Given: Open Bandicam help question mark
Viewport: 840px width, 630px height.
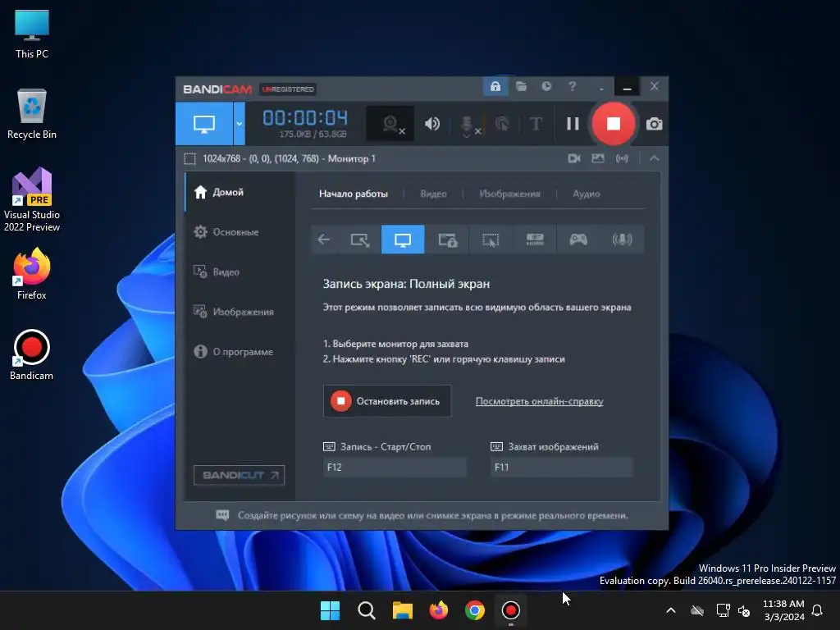Looking at the screenshot, I should click(x=572, y=87).
